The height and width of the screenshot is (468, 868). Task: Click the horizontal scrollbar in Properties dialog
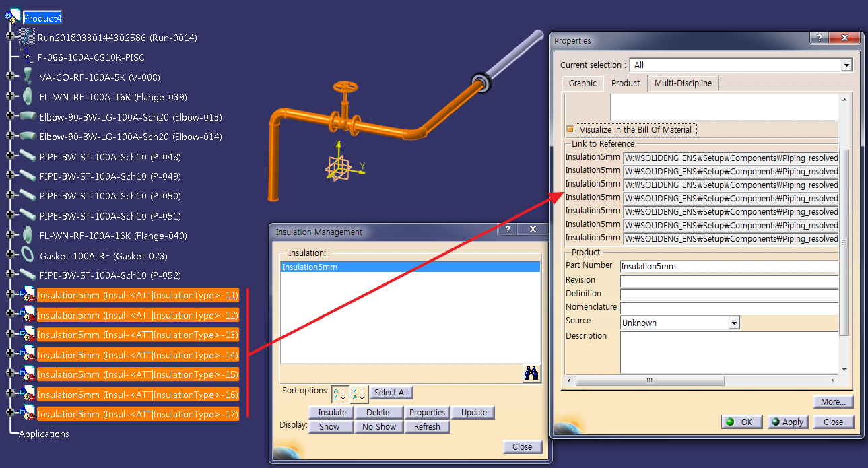(x=650, y=380)
